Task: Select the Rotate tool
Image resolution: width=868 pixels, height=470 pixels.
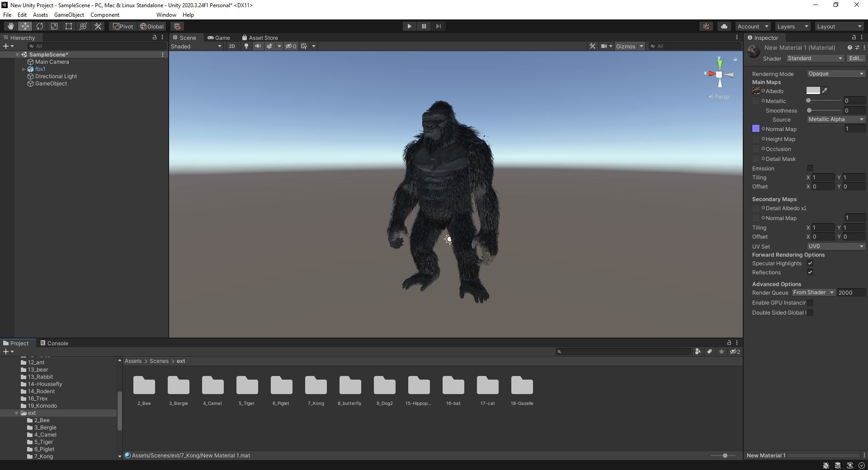Action: [40, 26]
